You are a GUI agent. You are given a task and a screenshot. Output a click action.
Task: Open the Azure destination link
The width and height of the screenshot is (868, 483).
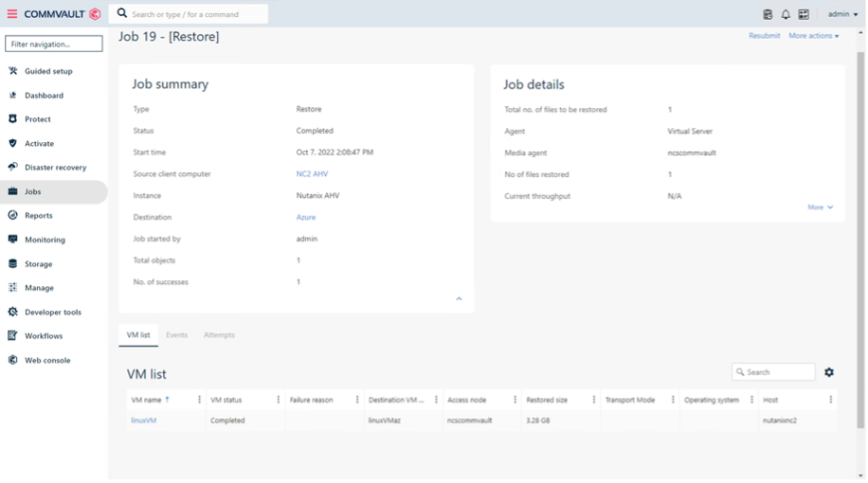[x=305, y=217]
